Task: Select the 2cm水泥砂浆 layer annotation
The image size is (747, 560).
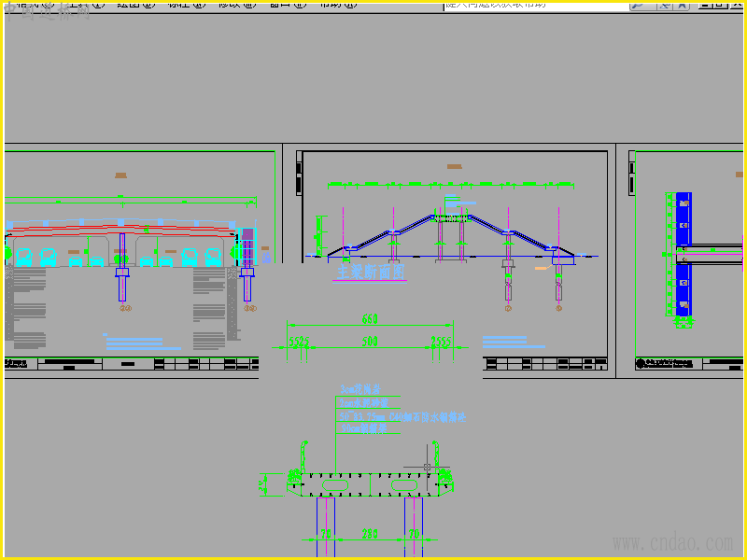Action: 363,403
